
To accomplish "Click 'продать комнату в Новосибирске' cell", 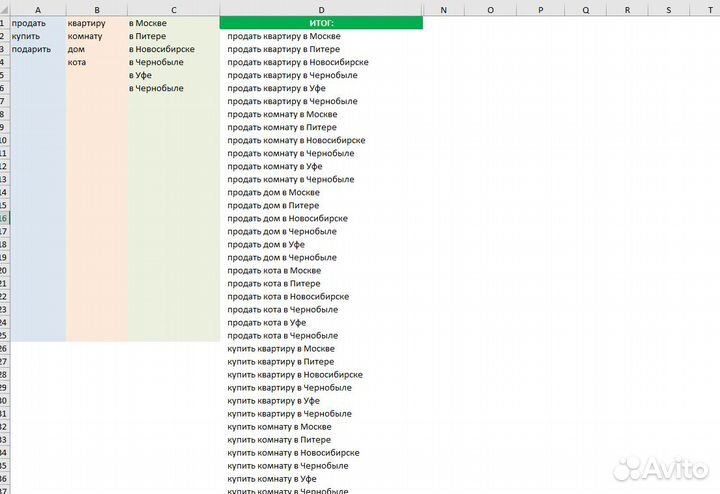I will click(321, 140).
